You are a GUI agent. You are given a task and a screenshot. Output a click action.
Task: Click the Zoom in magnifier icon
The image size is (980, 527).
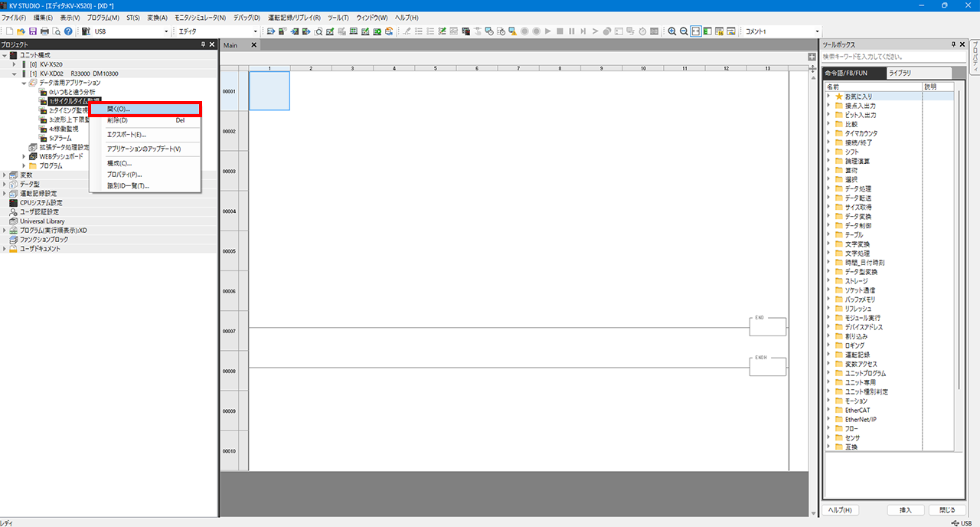coord(671,31)
